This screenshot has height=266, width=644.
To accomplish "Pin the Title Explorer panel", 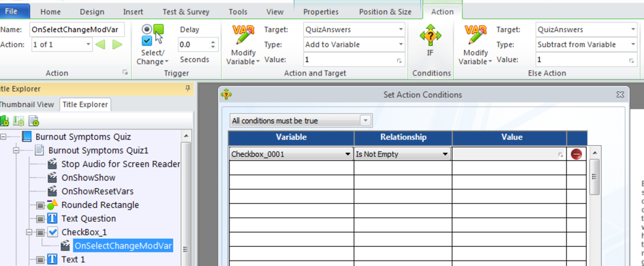I will [x=187, y=89].
